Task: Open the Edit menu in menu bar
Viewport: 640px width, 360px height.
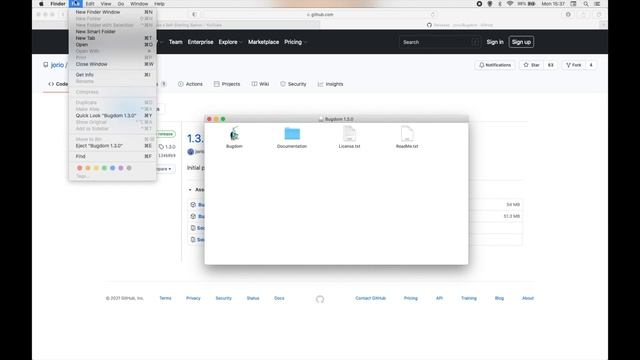Action: point(90,4)
